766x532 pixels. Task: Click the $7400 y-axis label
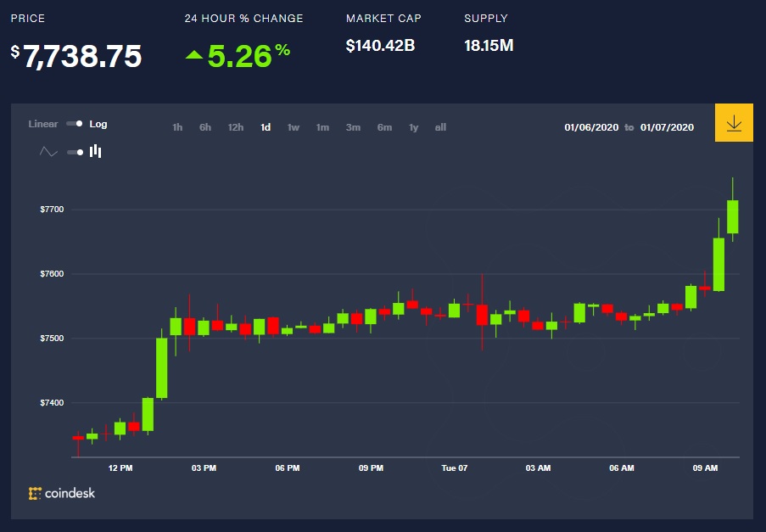pyautogui.click(x=52, y=403)
